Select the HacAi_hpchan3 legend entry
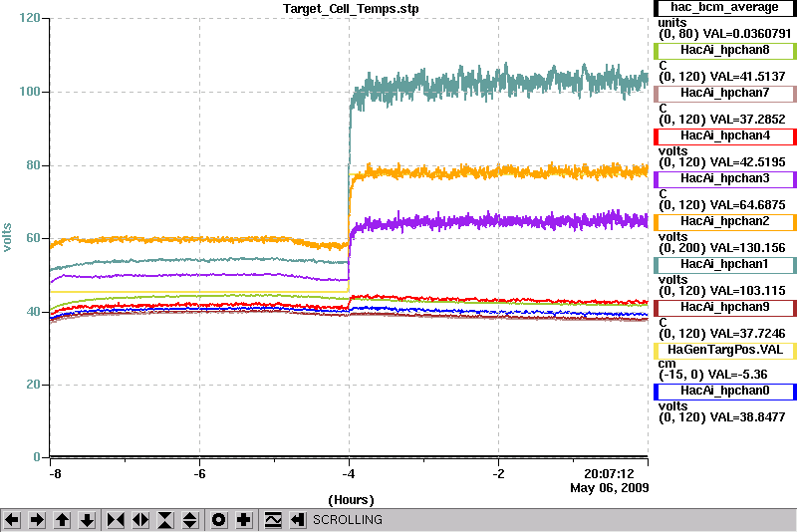Viewport: 797px width, 532px height. [x=725, y=179]
